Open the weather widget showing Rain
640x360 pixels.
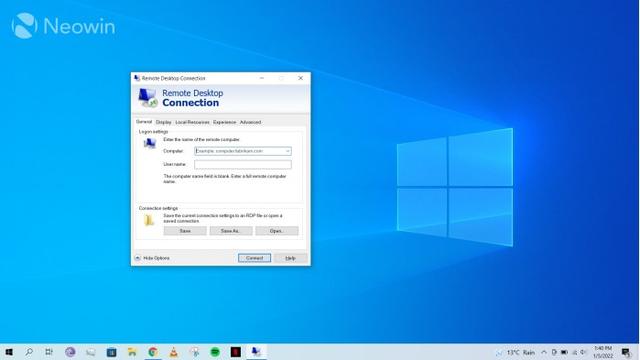[516, 352]
